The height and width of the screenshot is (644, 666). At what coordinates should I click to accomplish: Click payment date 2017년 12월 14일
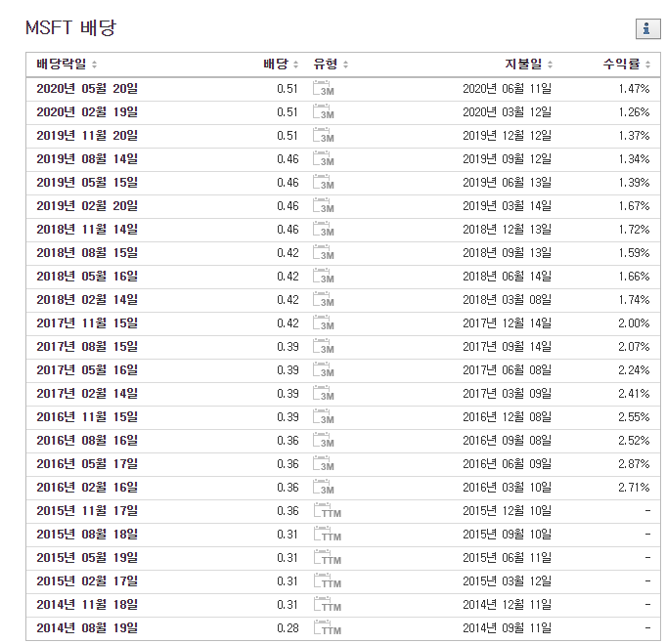508,323
